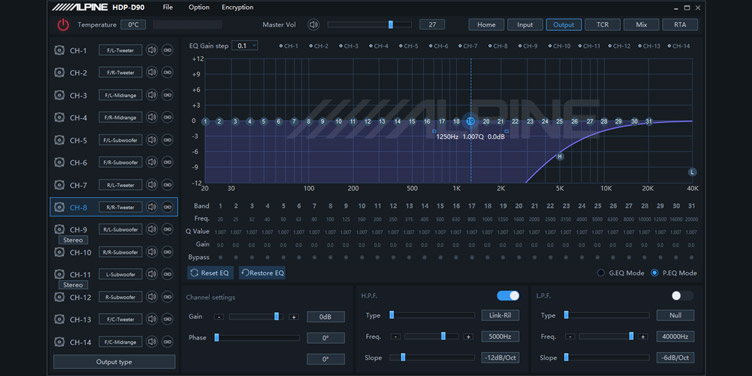
Task: Click CH-12 speaker driver icon
Action: (x=59, y=297)
